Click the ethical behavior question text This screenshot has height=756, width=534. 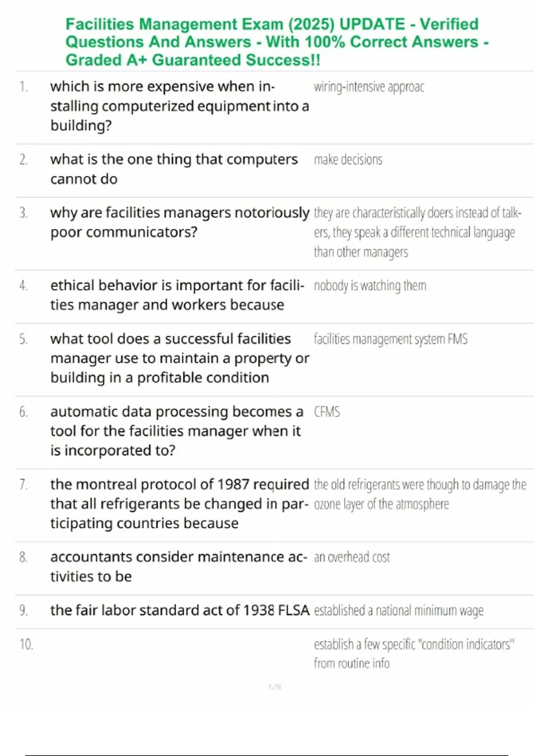pos(177,295)
